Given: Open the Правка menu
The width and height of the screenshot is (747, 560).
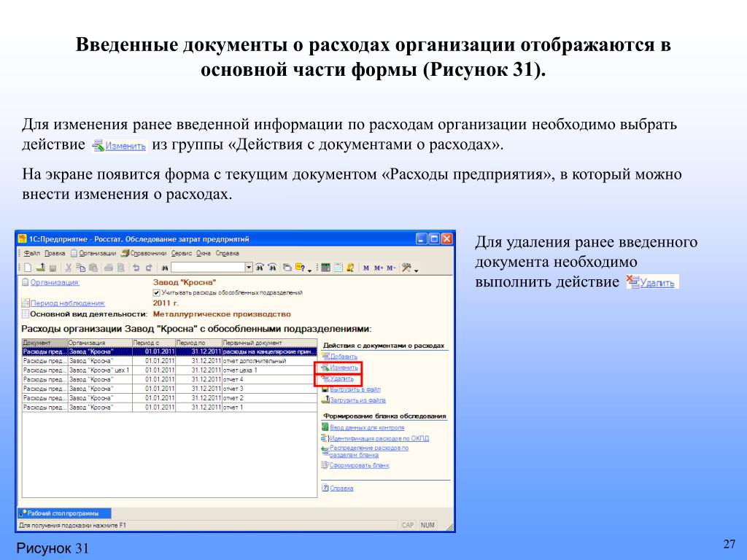Looking at the screenshot, I should [x=55, y=253].
